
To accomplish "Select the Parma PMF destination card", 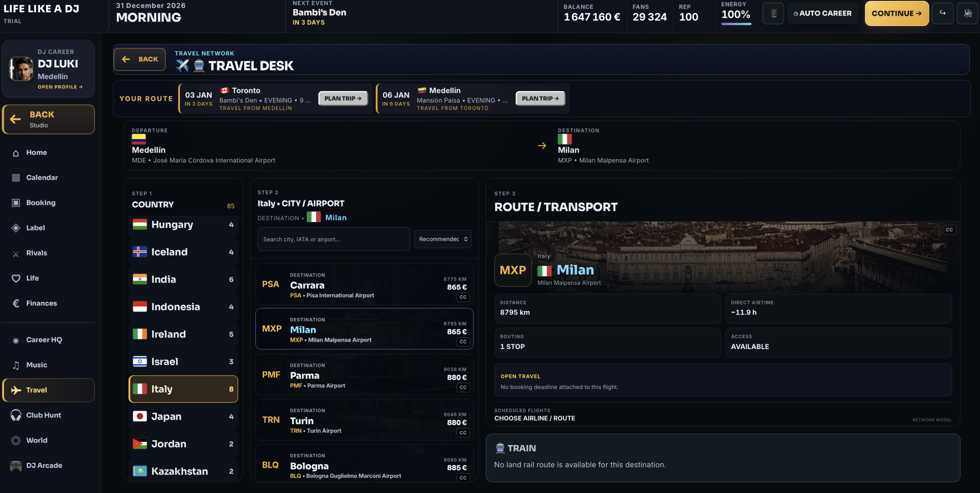I will pyautogui.click(x=364, y=374).
